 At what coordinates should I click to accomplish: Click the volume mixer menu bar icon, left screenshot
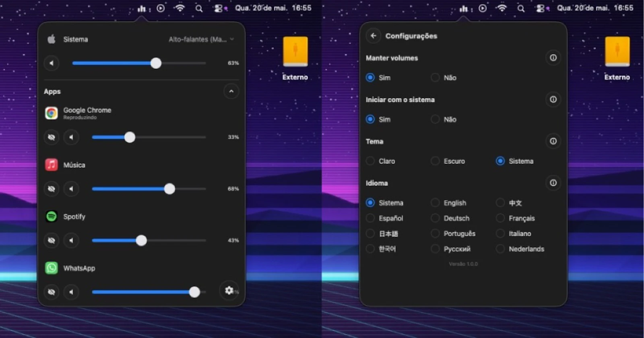pyautogui.click(x=142, y=8)
